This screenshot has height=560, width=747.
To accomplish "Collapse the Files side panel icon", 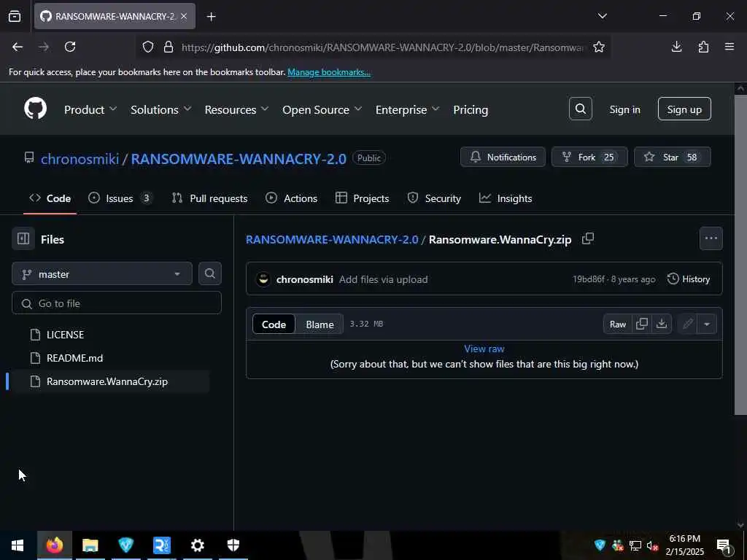I will 23,239.
